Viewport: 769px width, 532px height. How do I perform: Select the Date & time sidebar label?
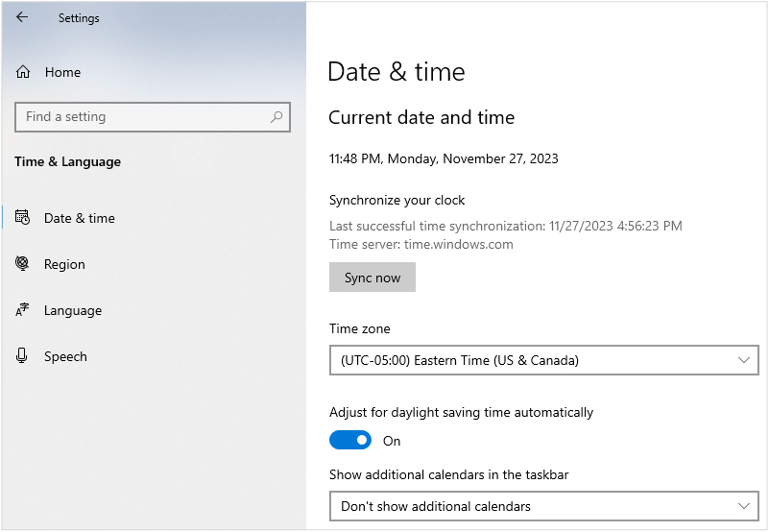[80, 218]
